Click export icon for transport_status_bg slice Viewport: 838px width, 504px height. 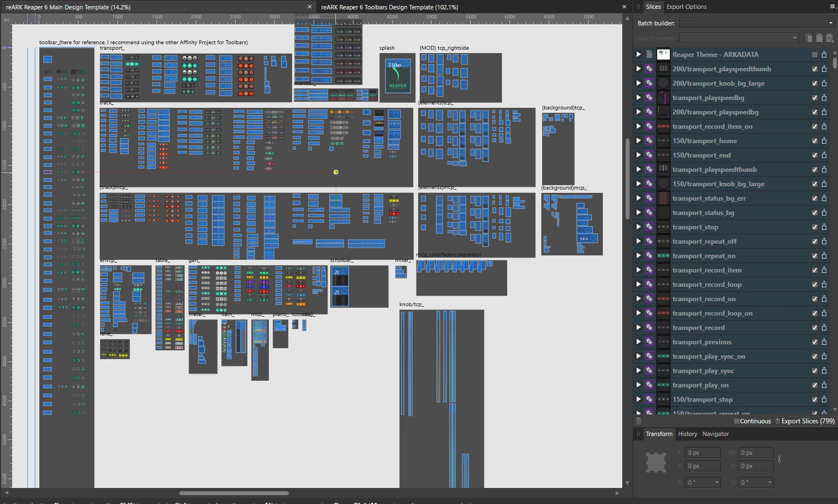[824, 212]
